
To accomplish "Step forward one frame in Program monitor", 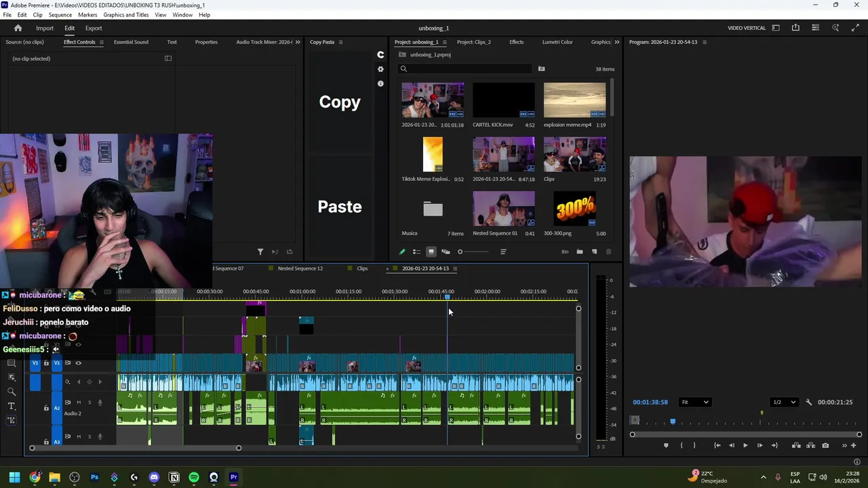I will (759, 445).
